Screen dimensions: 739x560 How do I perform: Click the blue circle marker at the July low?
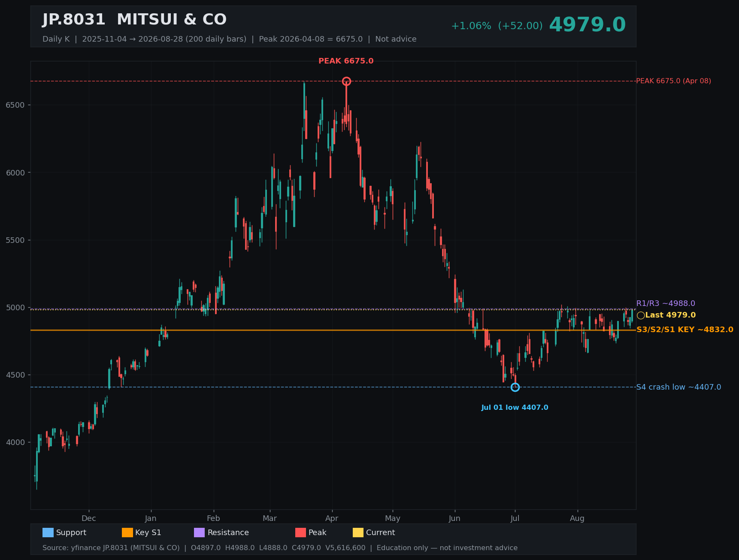(x=515, y=387)
